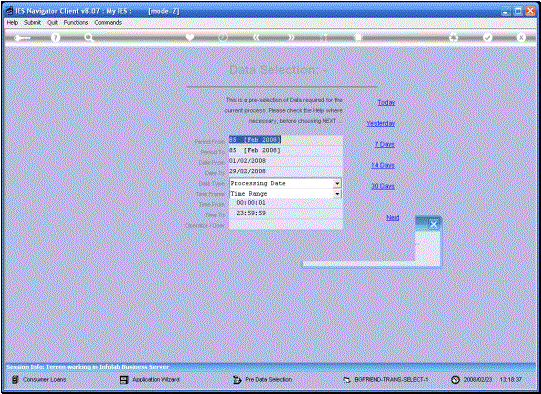The height and width of the screenshot is (394, 541).
Task: Click the 30 Days link
Action: click(383, 186)
